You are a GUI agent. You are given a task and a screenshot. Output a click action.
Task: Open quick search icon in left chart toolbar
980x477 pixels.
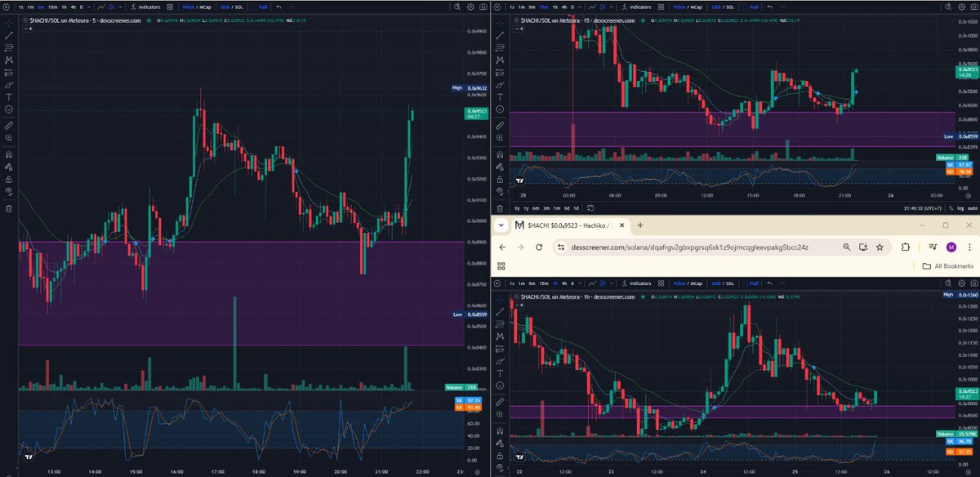tap(457, 7)
